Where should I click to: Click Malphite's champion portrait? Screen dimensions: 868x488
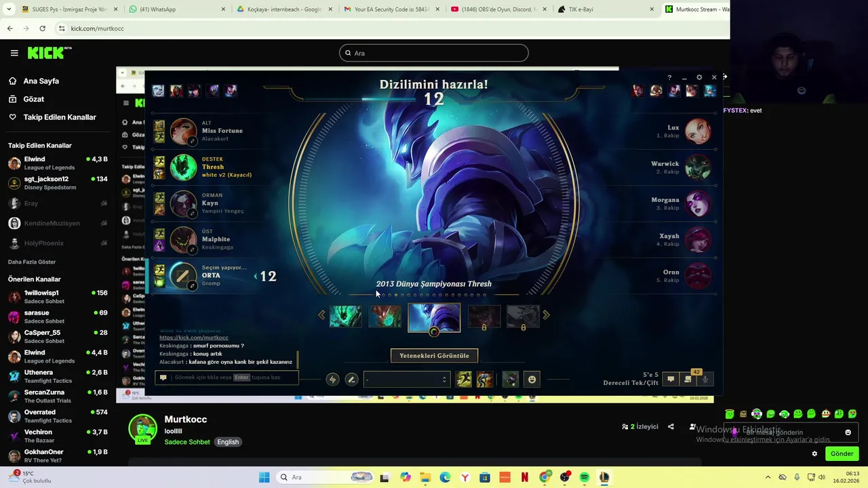pyautogui.click(x=183, y=239)
